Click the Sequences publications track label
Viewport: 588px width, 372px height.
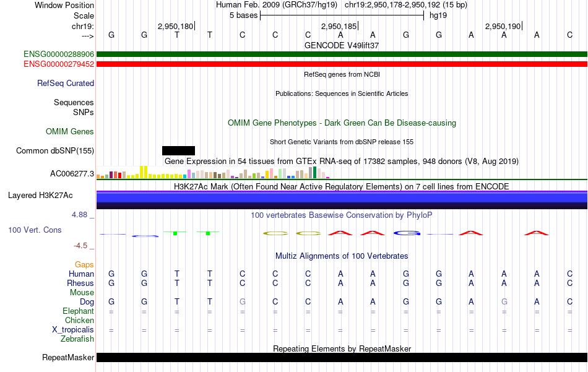point(74,102)
